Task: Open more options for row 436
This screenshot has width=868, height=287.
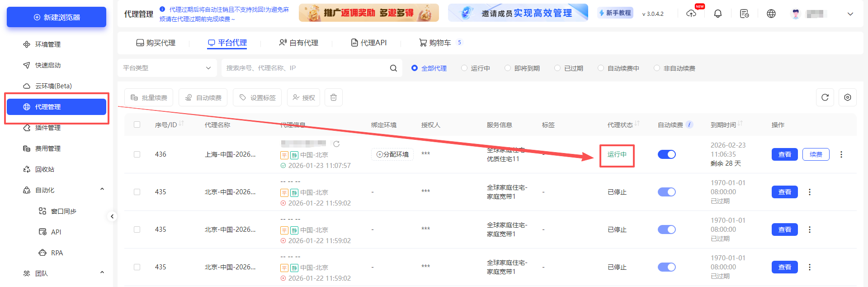Action: pyautogui.click(x=841, y=154)
